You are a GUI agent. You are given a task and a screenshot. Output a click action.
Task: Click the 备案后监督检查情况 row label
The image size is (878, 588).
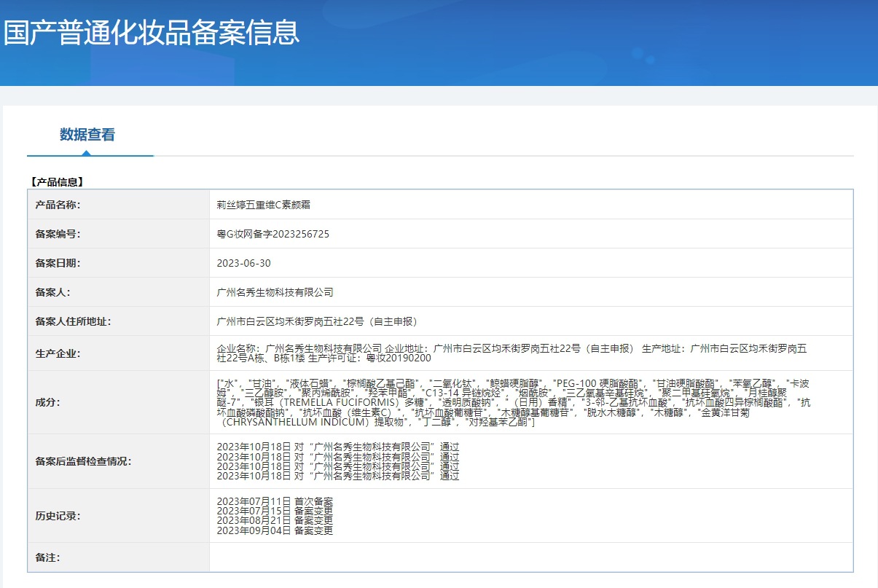[x=84, y=461]
